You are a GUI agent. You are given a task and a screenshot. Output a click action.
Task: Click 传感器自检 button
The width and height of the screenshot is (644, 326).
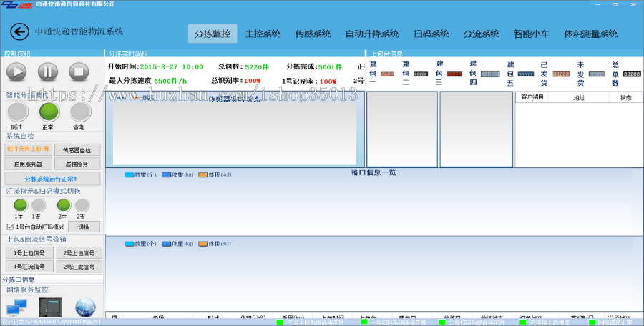click(77, 150)
